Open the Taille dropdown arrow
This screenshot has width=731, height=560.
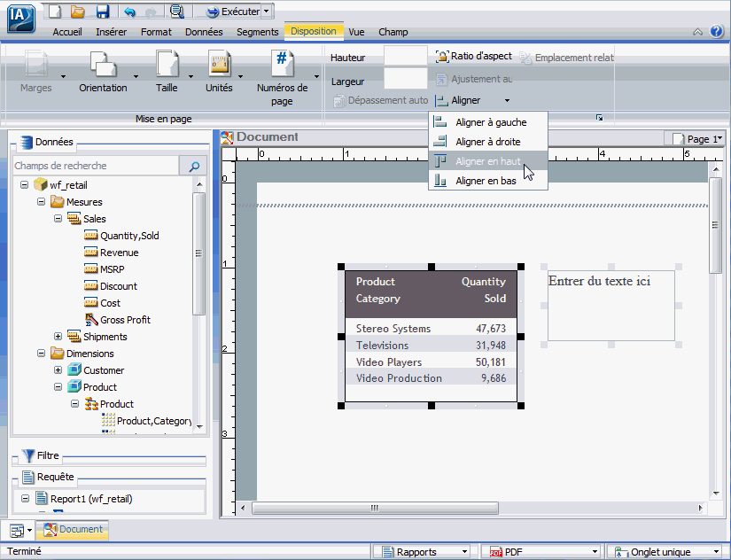191,76
